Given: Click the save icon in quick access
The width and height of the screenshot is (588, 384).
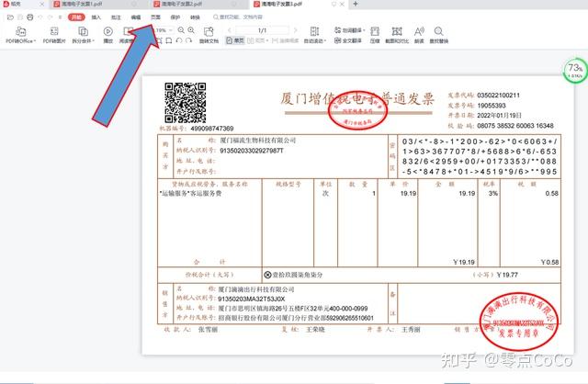Looking at the screenshot, I should [x=20, y=17].
